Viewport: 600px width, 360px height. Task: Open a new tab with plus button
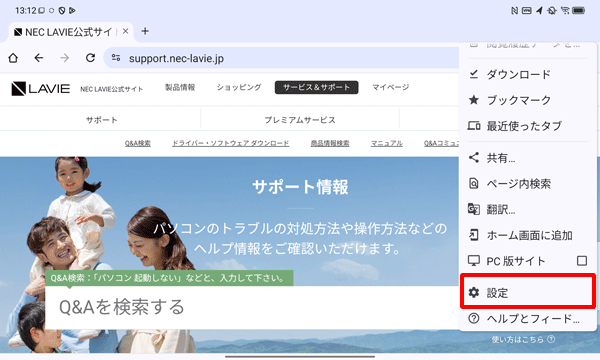(145, 31)
